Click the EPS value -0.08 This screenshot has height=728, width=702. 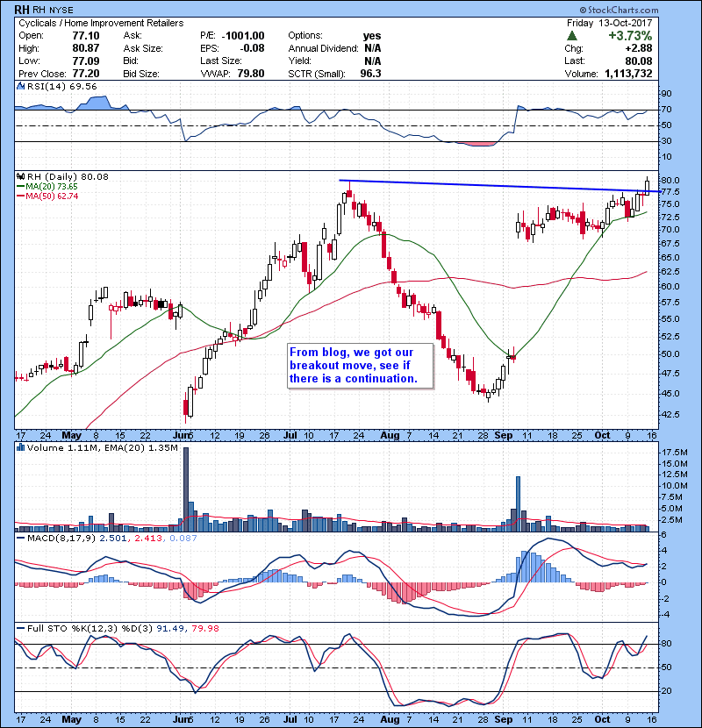[252, 48]
